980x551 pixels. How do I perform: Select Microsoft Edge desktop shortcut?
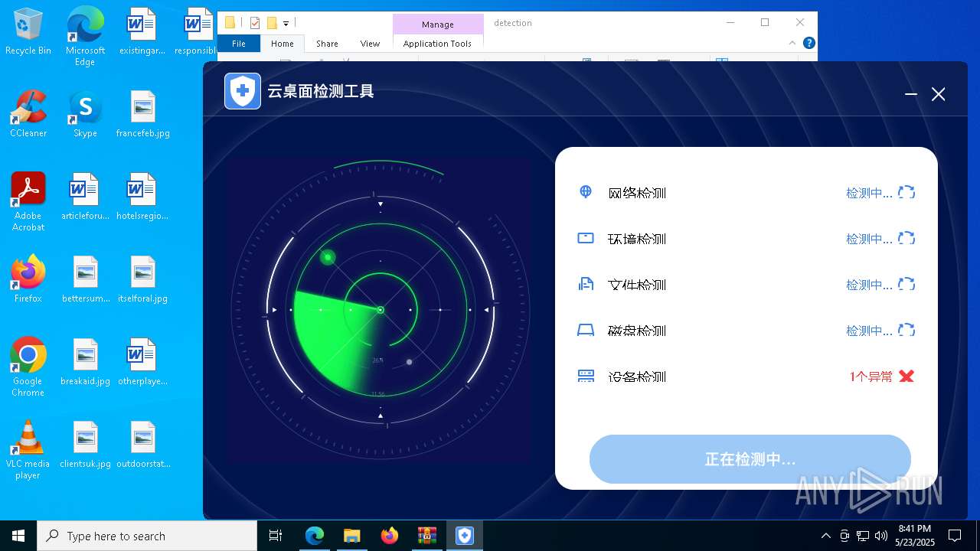tap(85, 36)
